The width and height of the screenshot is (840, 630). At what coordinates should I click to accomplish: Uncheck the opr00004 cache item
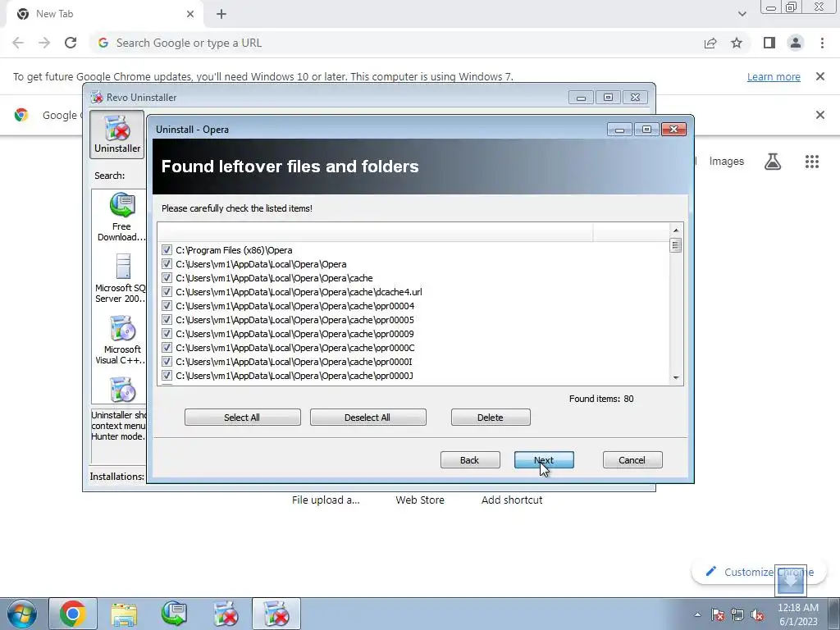167,306
